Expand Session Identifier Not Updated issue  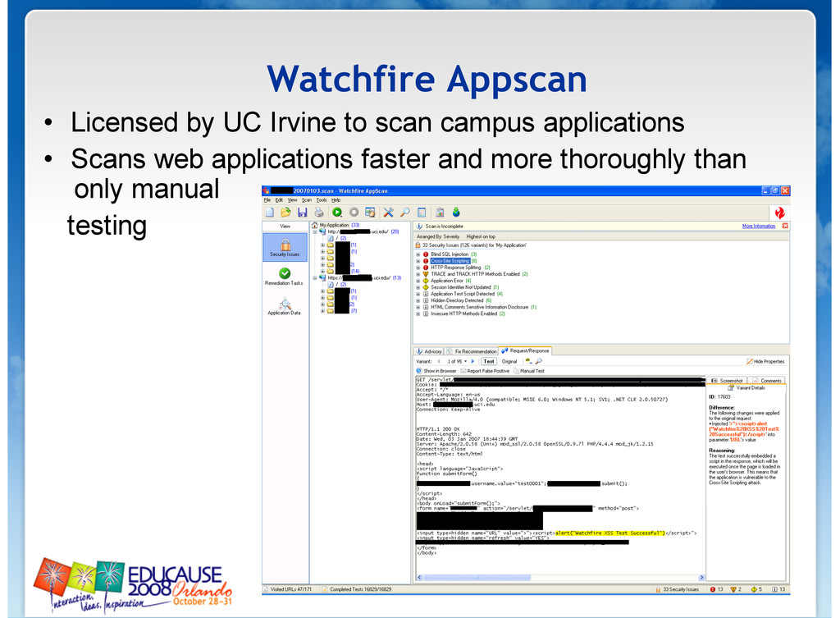pos(418,287)
